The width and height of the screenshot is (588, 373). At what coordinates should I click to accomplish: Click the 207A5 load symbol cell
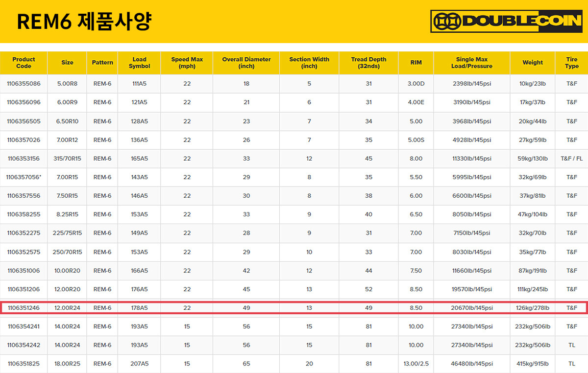pos(139,364)
